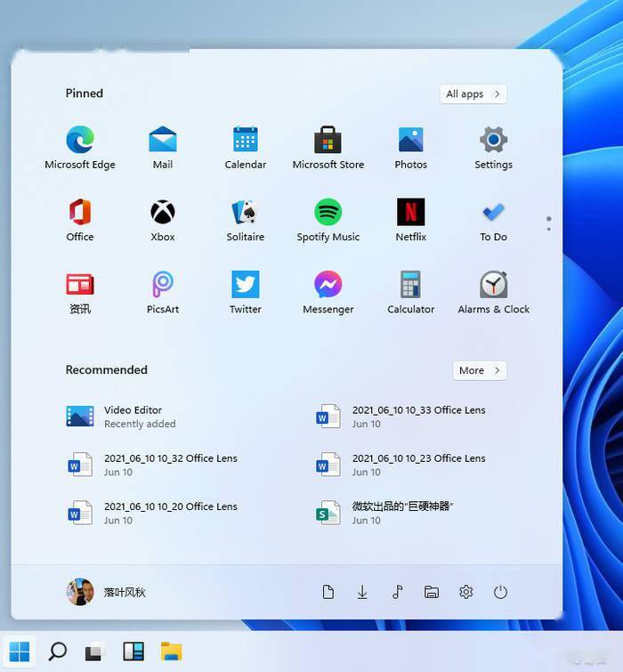Open Downloads from the Start footer
Image resolution: width=623 pixels, height=672 pixels.
(362, 592)
